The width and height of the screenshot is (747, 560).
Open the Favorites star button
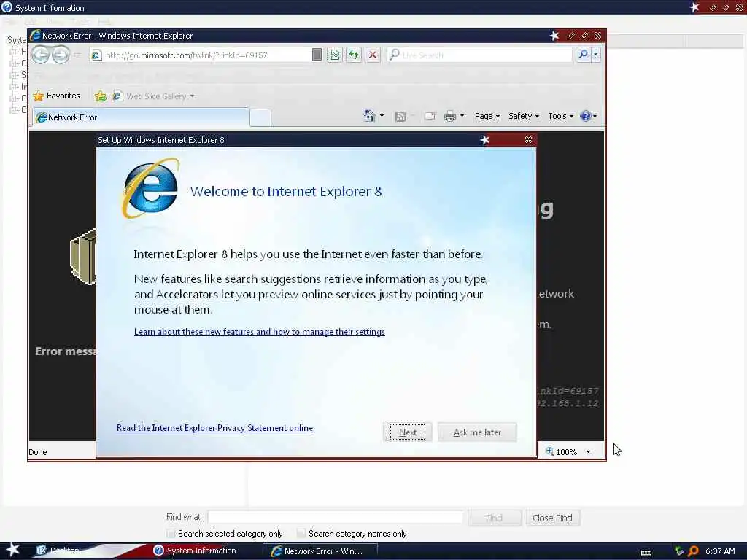(x=57, y=96)
